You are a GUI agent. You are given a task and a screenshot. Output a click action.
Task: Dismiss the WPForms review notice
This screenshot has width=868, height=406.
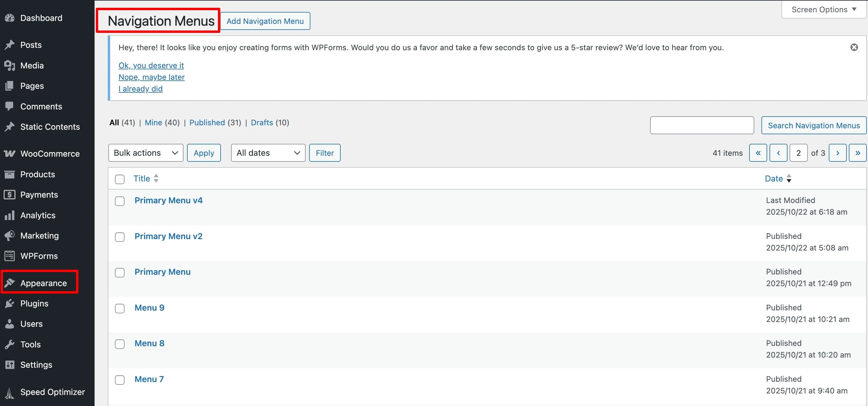[854, 48]
